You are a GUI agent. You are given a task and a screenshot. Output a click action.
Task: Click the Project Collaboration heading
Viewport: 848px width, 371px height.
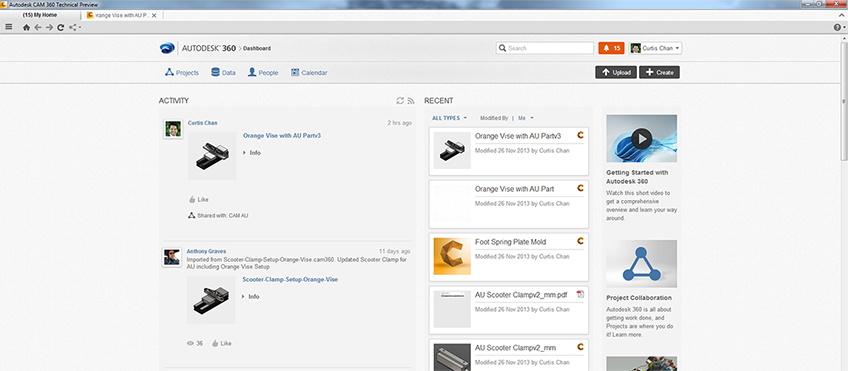[x=639, y=297]
